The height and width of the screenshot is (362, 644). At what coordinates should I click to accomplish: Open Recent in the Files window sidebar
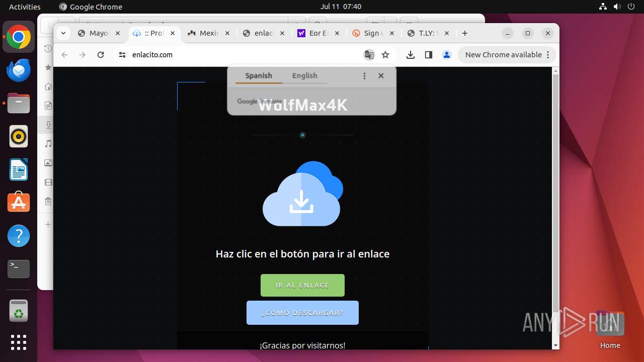pos(48,48)
